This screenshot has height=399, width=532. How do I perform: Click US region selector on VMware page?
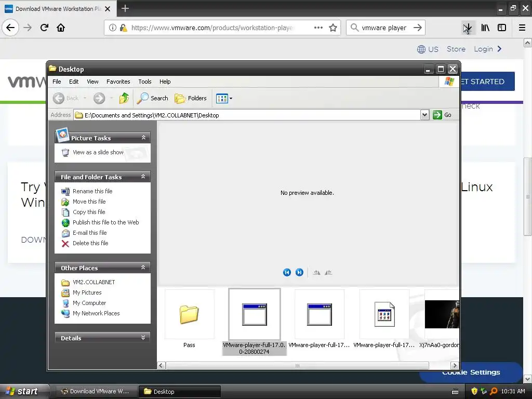pos(428,49)
